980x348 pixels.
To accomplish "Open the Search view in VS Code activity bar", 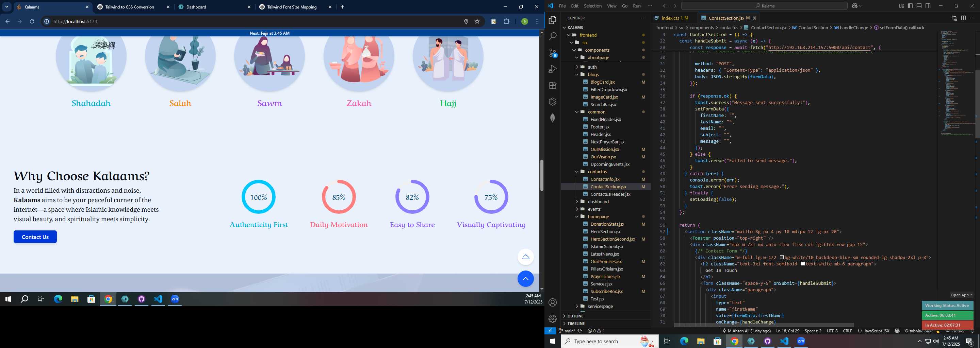I will click(553, 36).
